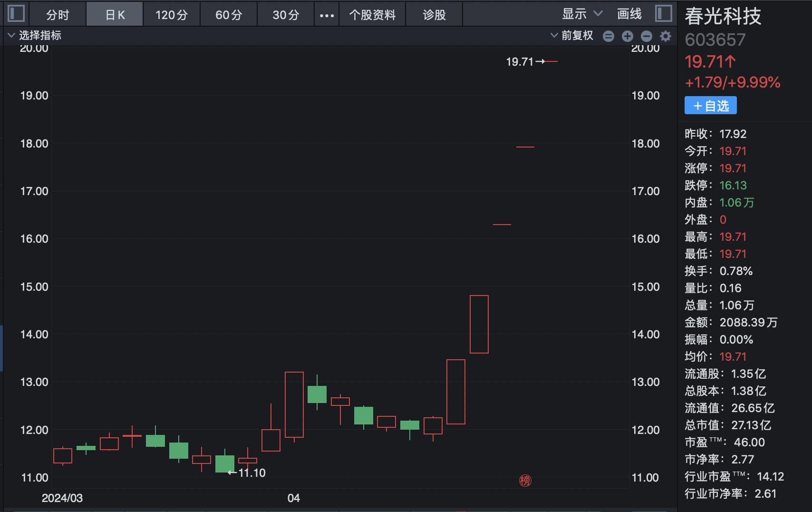Click the 行业市盈 TTM value 14.12
The image size is (812, 512).
tap(771, 477)
